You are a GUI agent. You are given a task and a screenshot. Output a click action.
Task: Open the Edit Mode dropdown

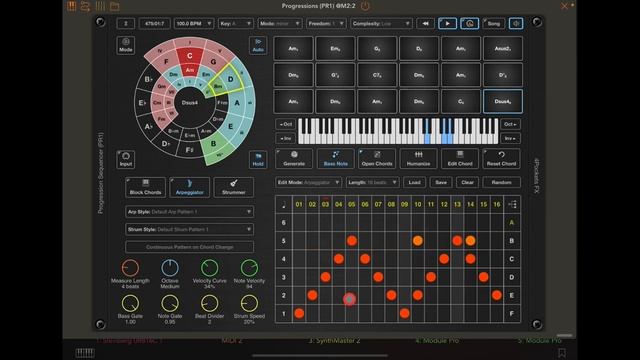tap(308, 182)
